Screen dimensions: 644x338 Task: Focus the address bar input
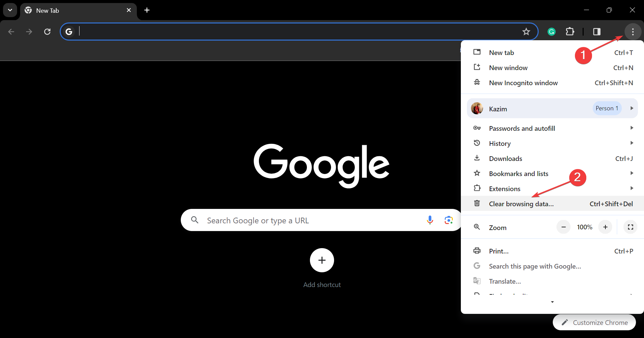pyautogui.click(x=299, y=32)
